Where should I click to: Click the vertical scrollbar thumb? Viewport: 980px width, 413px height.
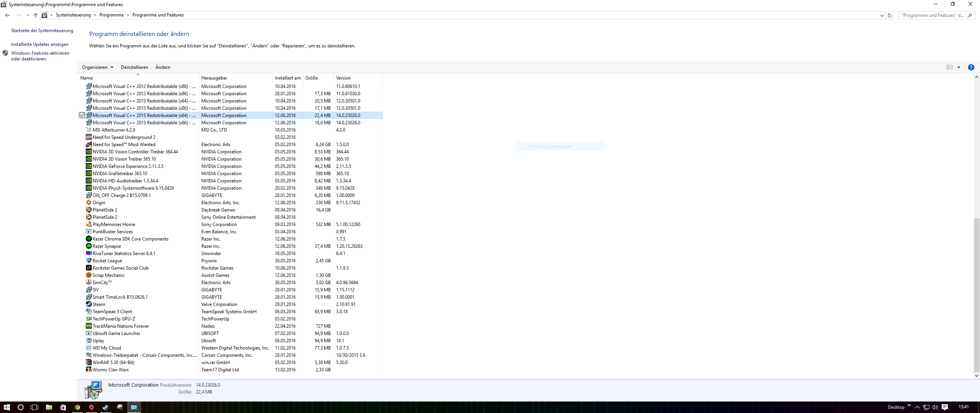click(x=977, y=294)
